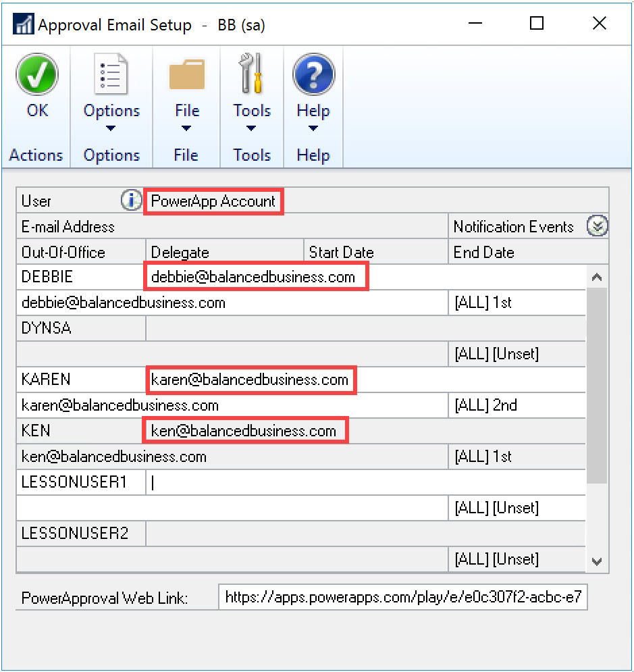Click the File folder icon
This screenshot has height=672, width=634.
coord(186,74)
